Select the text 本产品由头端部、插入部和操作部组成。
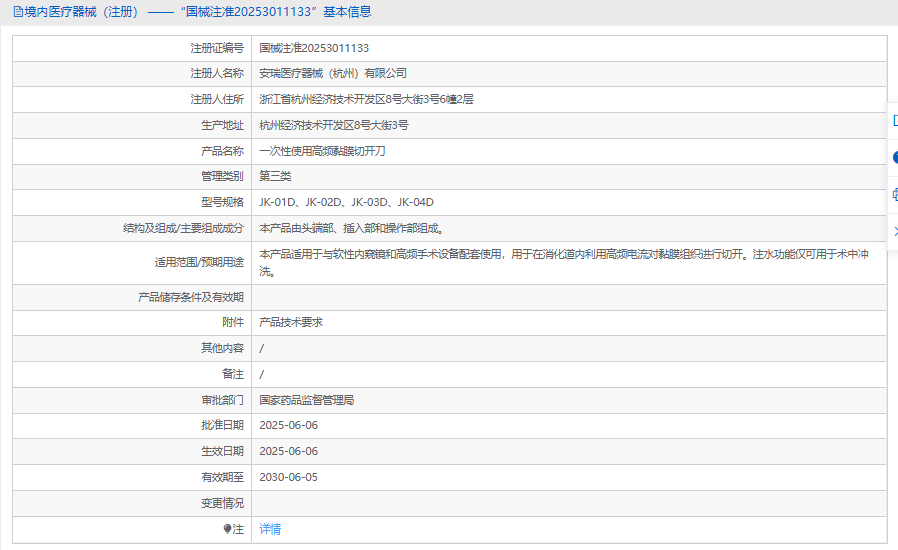Viewport: 898px width, 550px height. pyautogui.click(x=352, y=229)
